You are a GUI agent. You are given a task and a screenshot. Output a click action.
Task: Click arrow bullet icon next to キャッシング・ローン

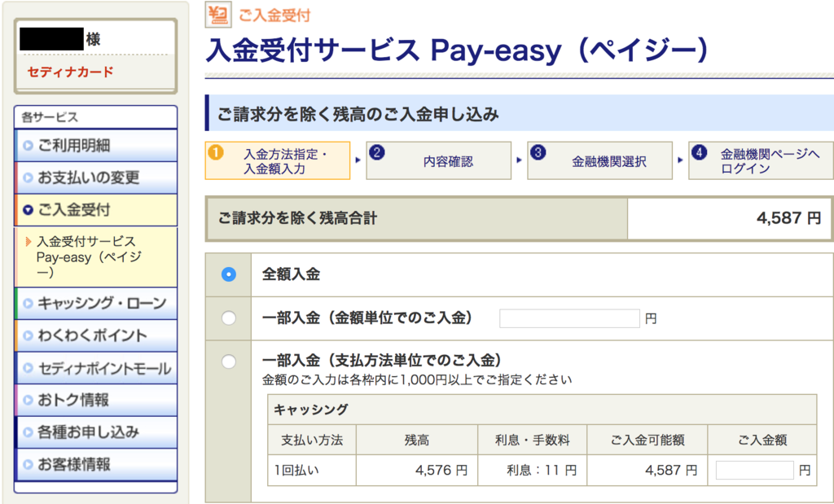coord(29,304)
